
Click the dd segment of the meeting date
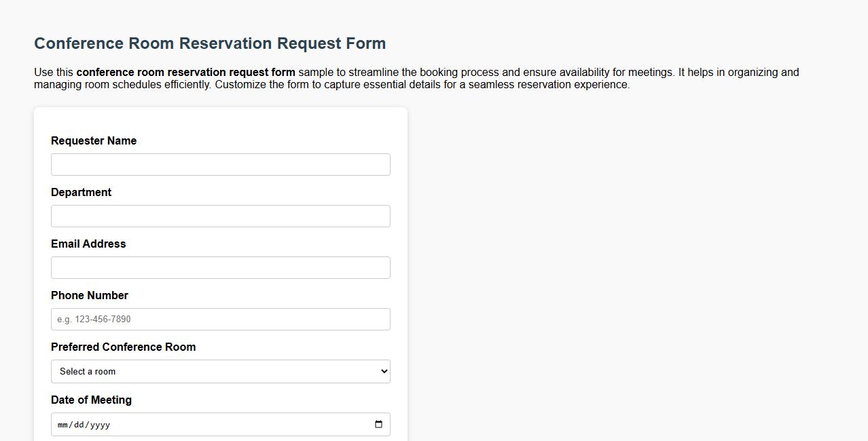pyautogui.click(x=79, y=424)
